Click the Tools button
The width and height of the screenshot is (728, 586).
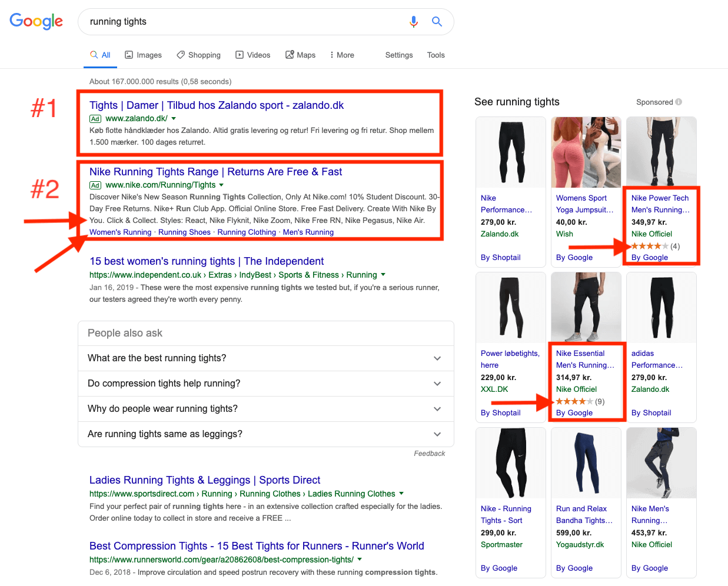(436, 55)
